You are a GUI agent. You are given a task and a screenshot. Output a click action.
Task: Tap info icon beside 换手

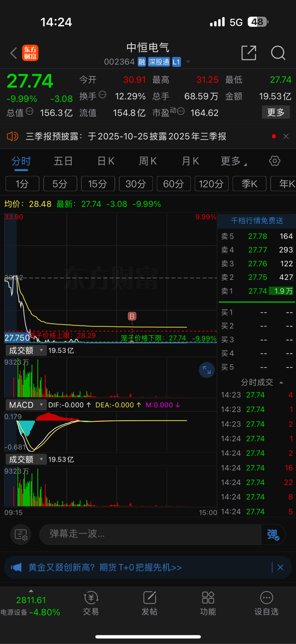[102, 95]
